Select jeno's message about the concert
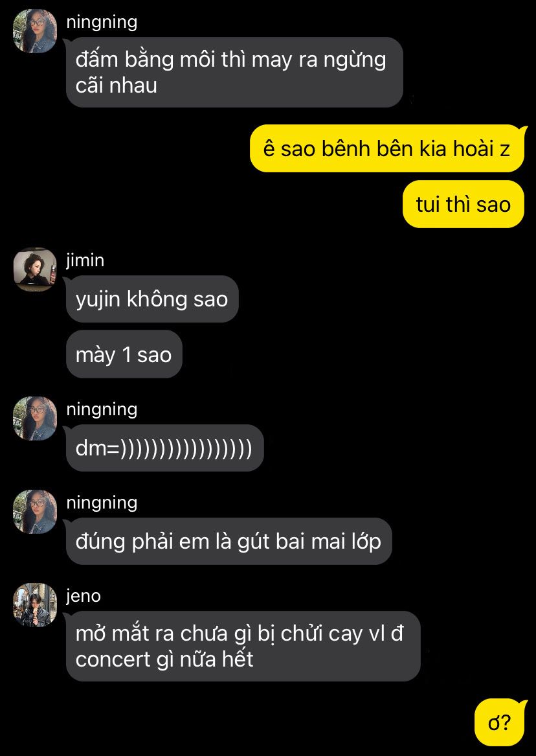Screen dimensions: 536x756 tap(243, 646)
